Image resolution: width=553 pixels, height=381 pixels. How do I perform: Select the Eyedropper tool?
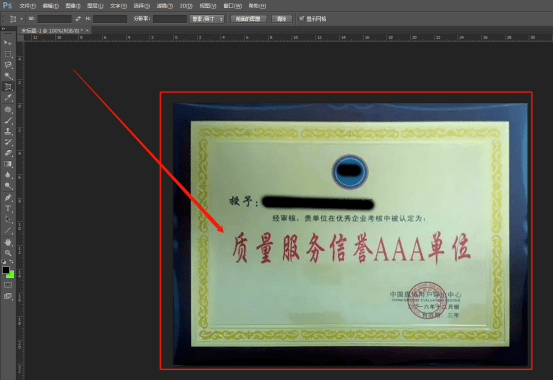[8, 98]
